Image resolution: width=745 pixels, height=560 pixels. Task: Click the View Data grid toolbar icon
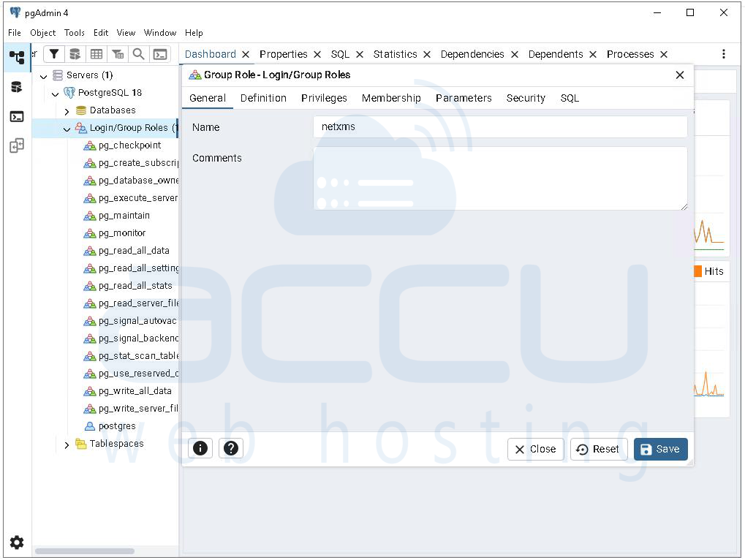pyautogui.click(x=96, y=54)
